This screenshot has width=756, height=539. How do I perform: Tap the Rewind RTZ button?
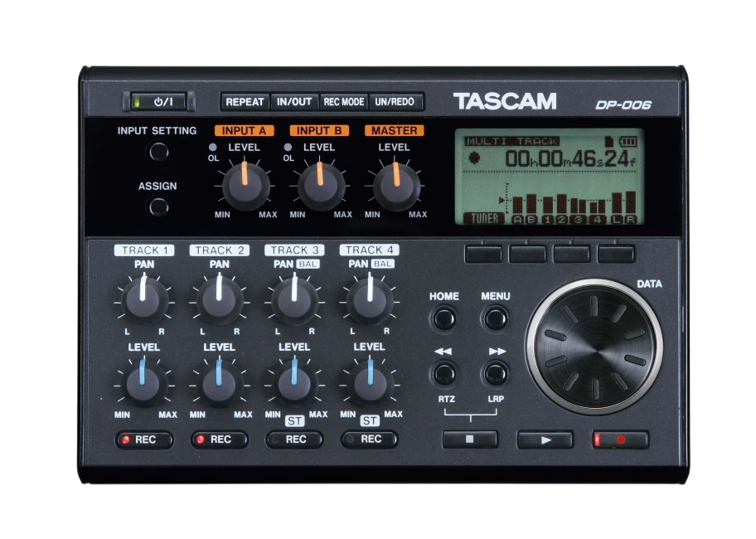pyautogui.click(x=444, y=374)
